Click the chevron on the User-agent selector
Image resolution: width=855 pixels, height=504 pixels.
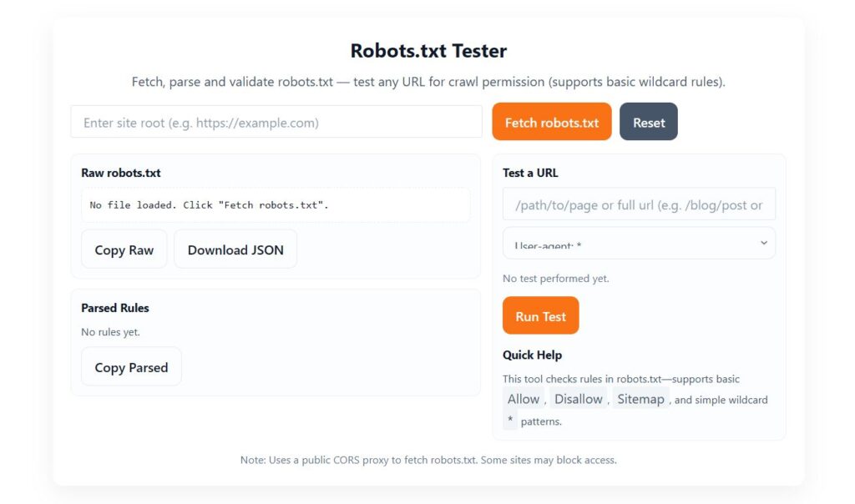[x=763, y=242]
